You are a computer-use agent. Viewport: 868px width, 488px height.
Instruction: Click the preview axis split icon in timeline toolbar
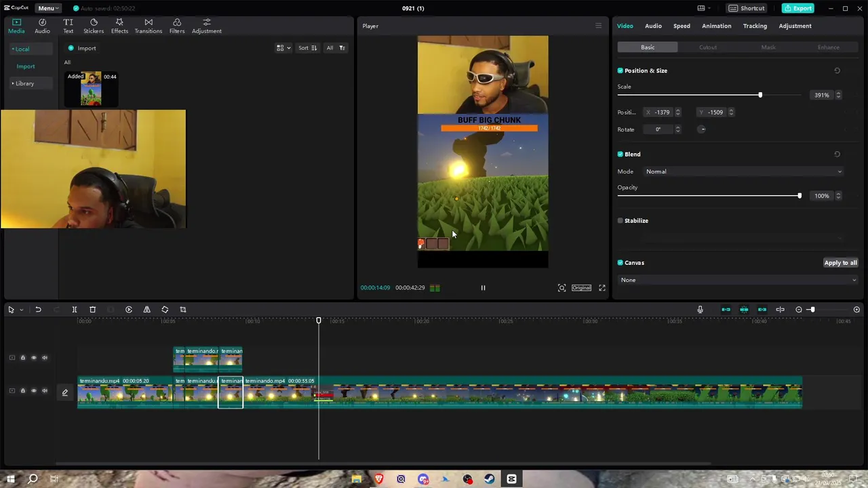click(781, 310)
